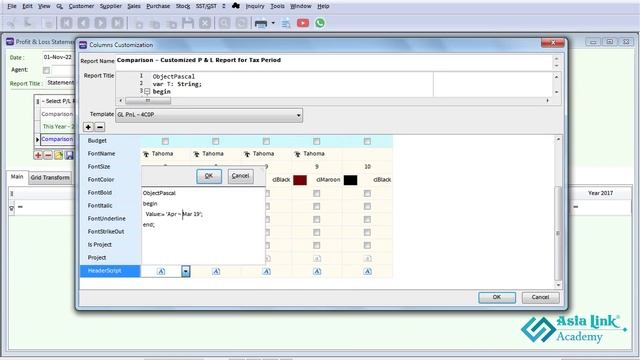Tick Budget checkbox in the size 10 column
Screen dimensions: 640x360
[367, 141]
